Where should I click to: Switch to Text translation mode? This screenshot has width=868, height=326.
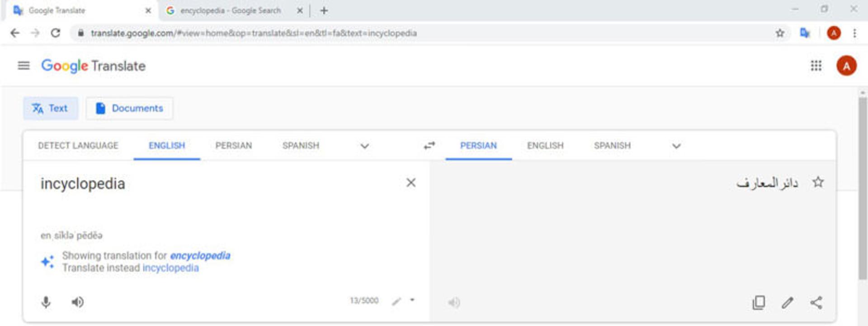pyautogui.click(x=51, y=108)
